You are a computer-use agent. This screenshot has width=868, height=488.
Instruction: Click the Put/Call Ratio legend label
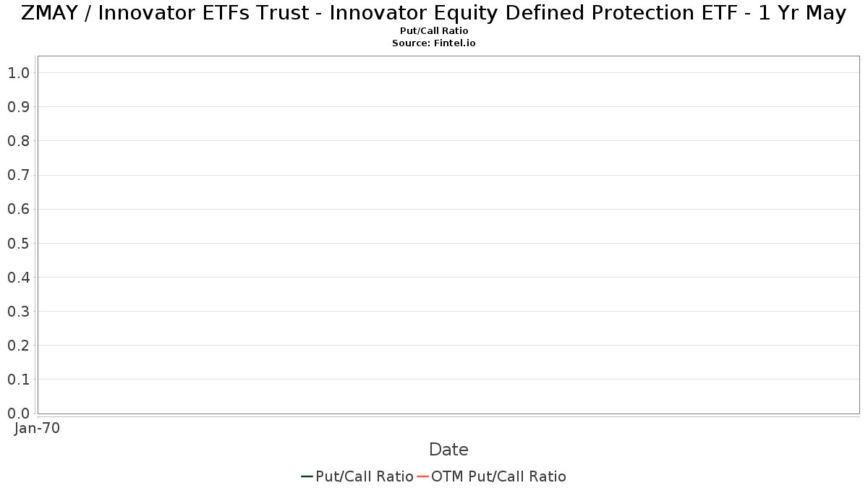pos(365,476)
